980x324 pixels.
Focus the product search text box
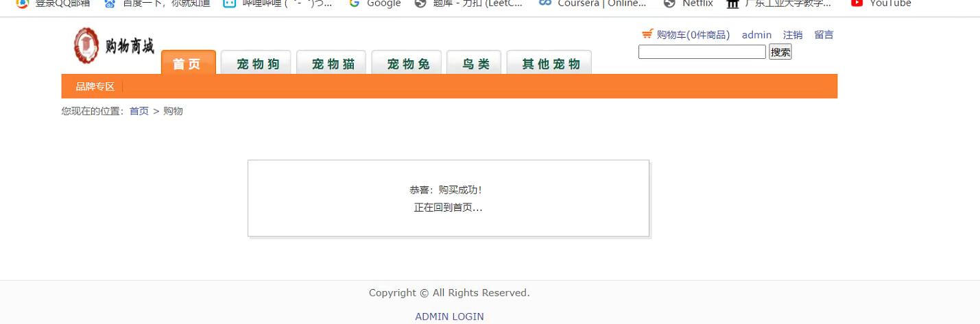pos(702,52)
